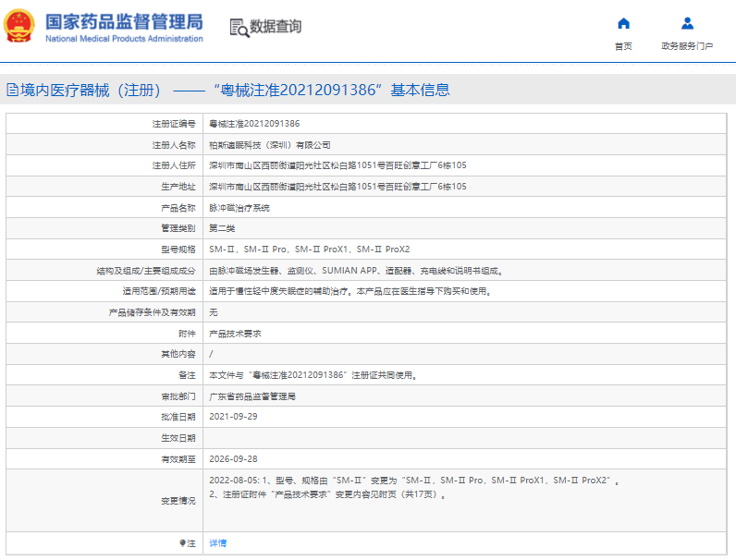
Task: Click value 无 in storage row
Action: (214, 312)
